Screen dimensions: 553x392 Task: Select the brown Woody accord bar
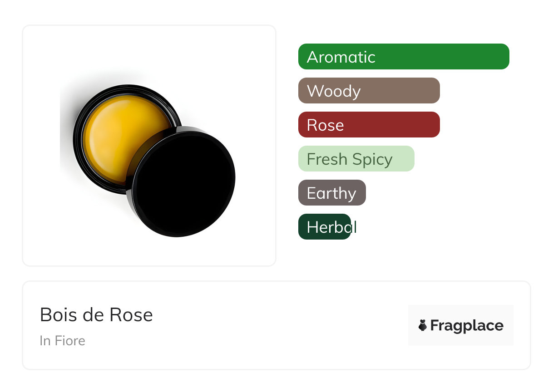369,91
